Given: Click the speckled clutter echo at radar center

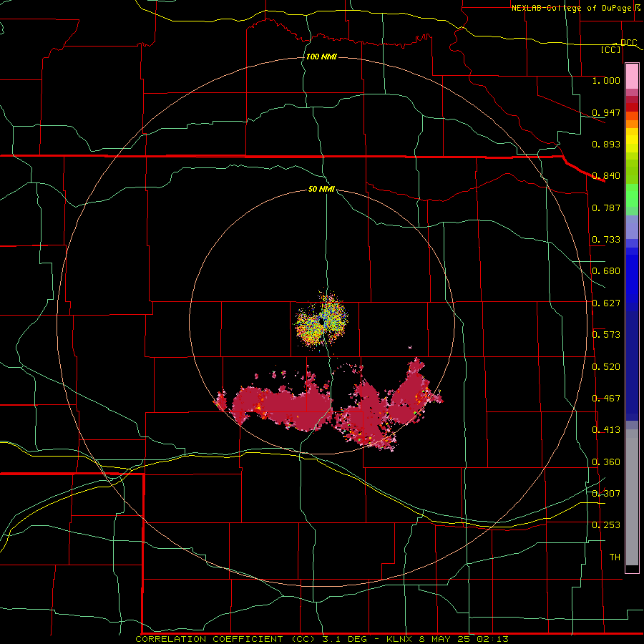Looking at the screenshot, I should coord(322,321).
